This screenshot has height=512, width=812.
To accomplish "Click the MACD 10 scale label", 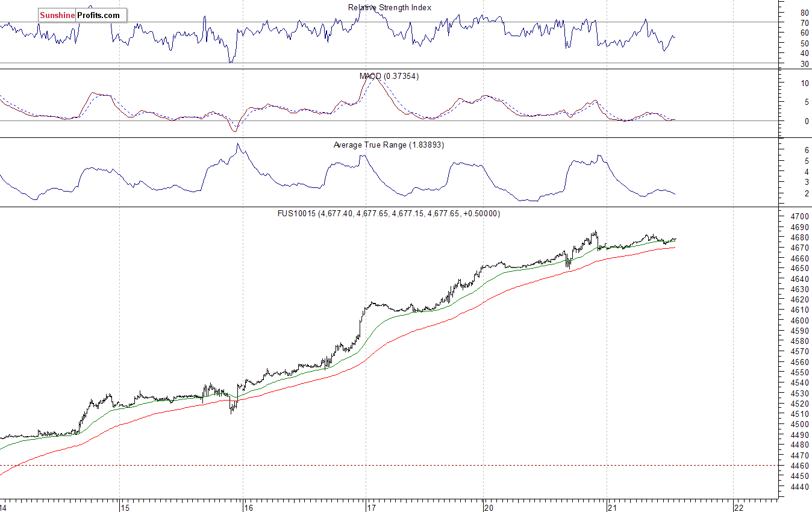I will tap(804, 83).
